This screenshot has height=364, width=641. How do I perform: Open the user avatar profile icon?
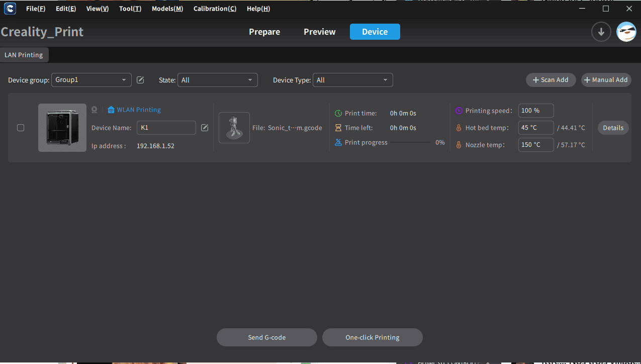(626, 32)
